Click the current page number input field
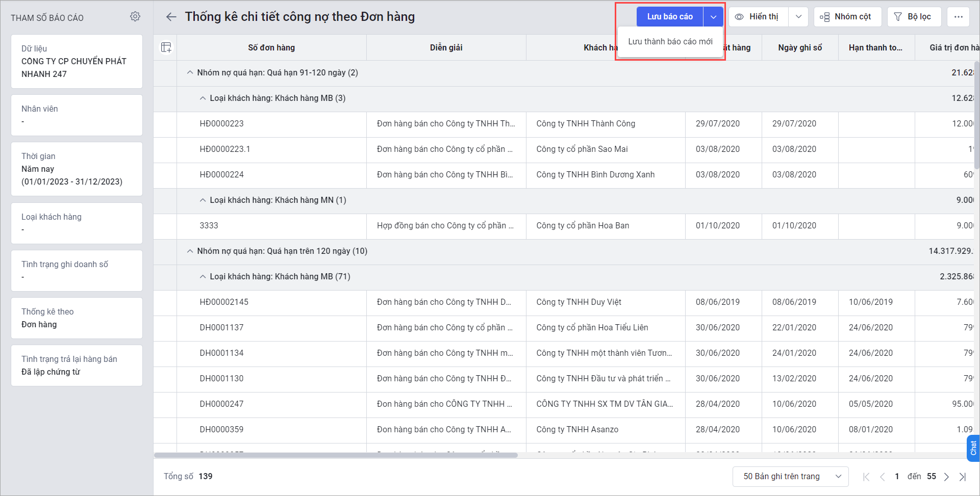This screenshot has width=980, height=496. coord(897,476)
